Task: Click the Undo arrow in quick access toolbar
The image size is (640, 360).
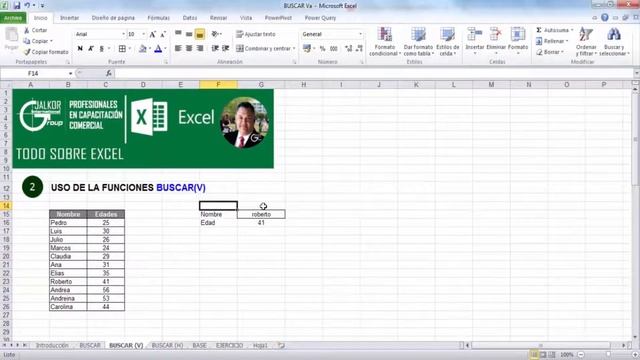Action: point(27,6)
